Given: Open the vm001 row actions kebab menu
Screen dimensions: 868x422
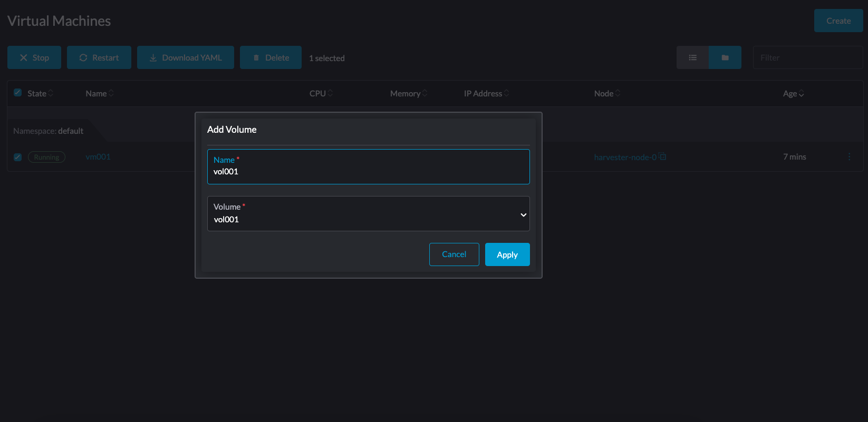Looking at the screenshot, I should (x=849, y=157).
